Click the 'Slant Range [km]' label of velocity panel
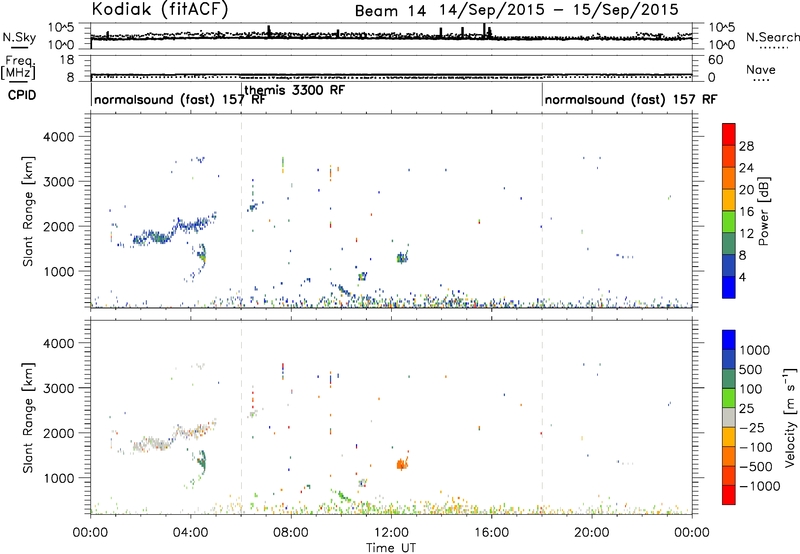 pos(28,417)
